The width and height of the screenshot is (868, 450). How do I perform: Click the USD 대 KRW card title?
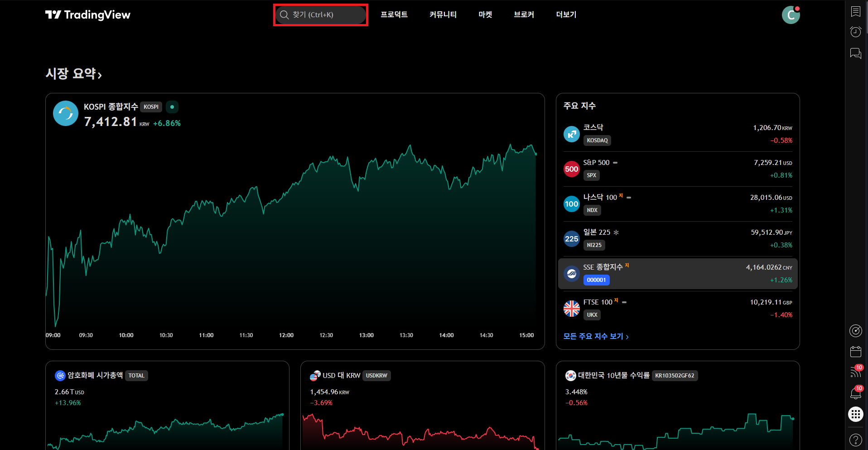(341, 375)
